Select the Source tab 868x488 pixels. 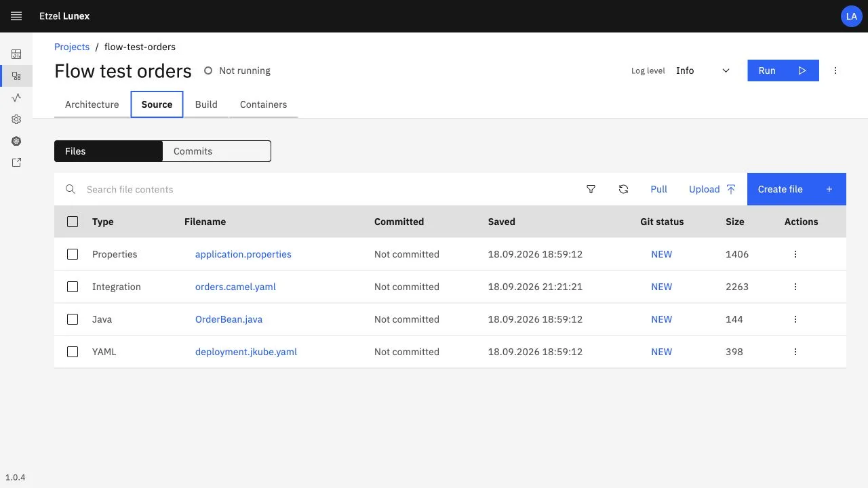157,104
